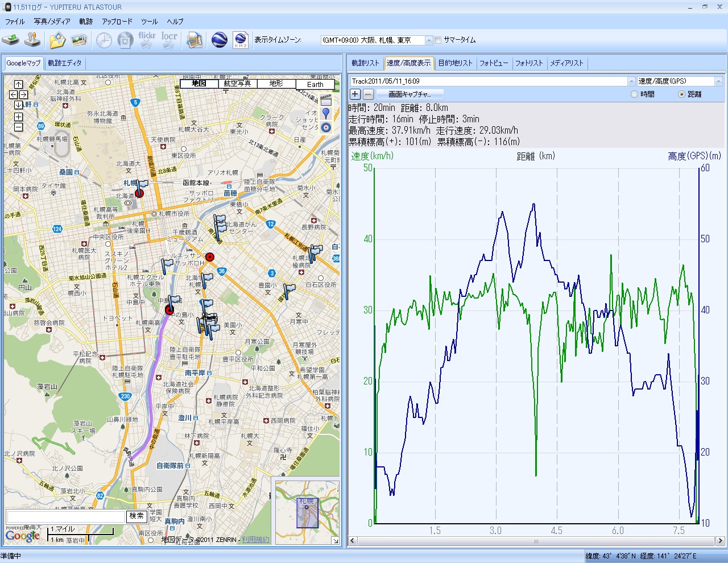Click the 最高速度: 37.91km/h text
728x563 pixels.
coord(390,130)
